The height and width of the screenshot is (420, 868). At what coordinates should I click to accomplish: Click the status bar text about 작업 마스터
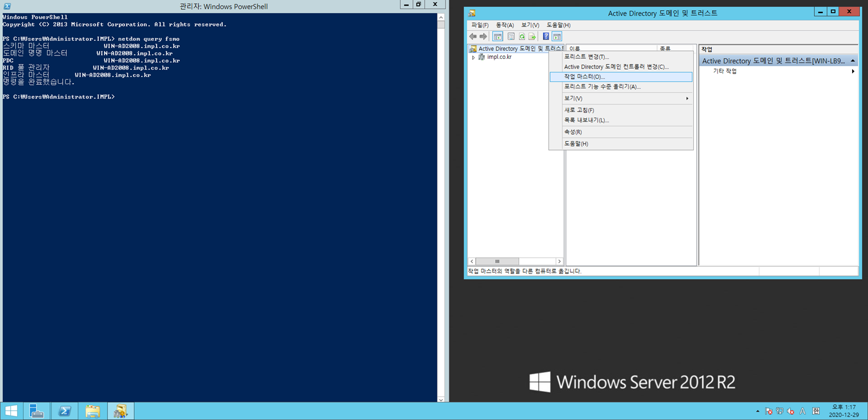525,271
